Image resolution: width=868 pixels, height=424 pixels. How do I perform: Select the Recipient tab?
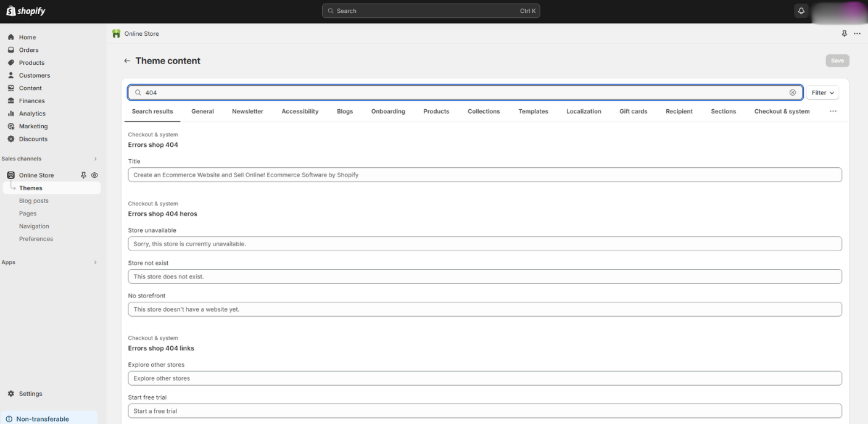pos(679,112)
